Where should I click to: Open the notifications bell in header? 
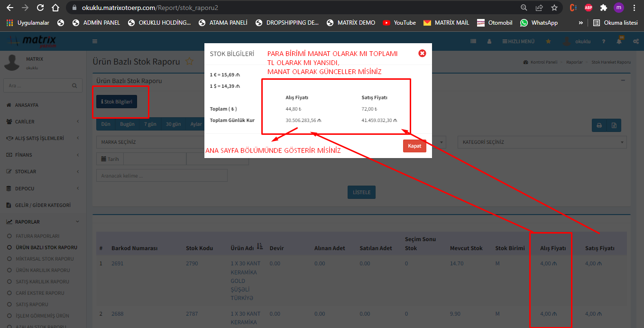619,41
